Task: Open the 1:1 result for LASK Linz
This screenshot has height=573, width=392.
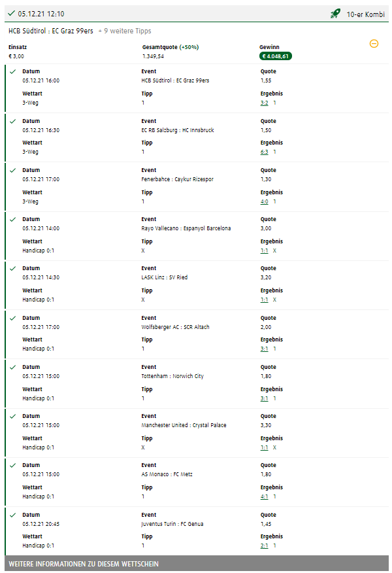Action: click(264, 300)
